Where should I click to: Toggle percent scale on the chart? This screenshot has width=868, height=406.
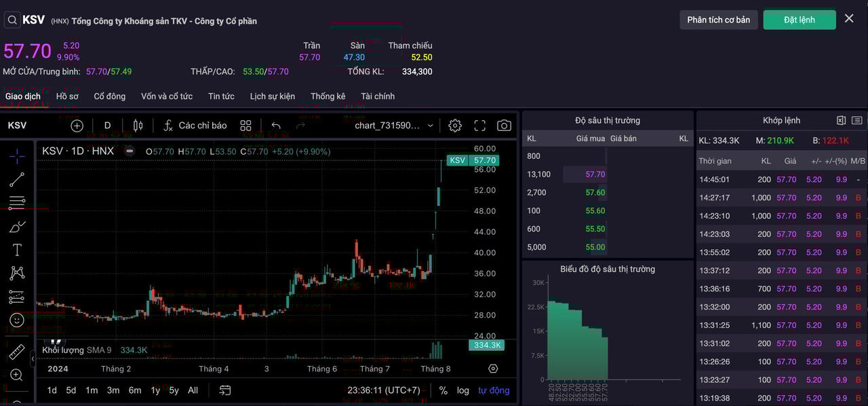click(443, 390)
